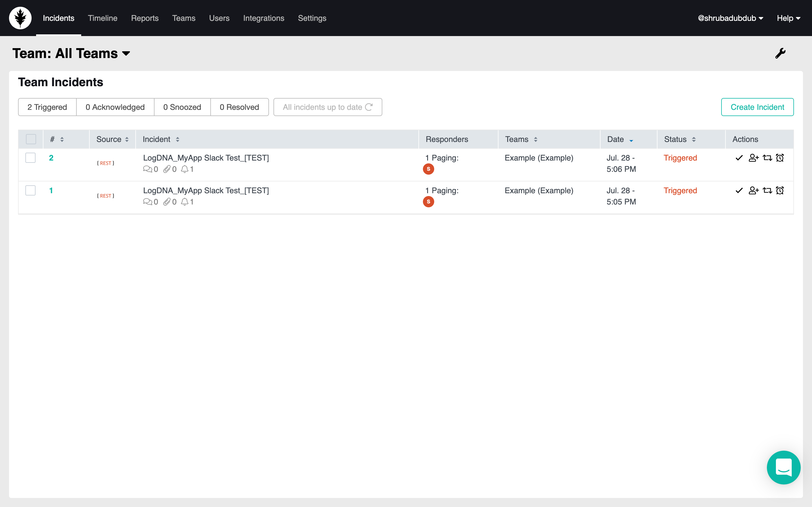The height and width of the screenshot is (507, 812).
Task: Open the Help dropdown menu
Action: point(788,18)
